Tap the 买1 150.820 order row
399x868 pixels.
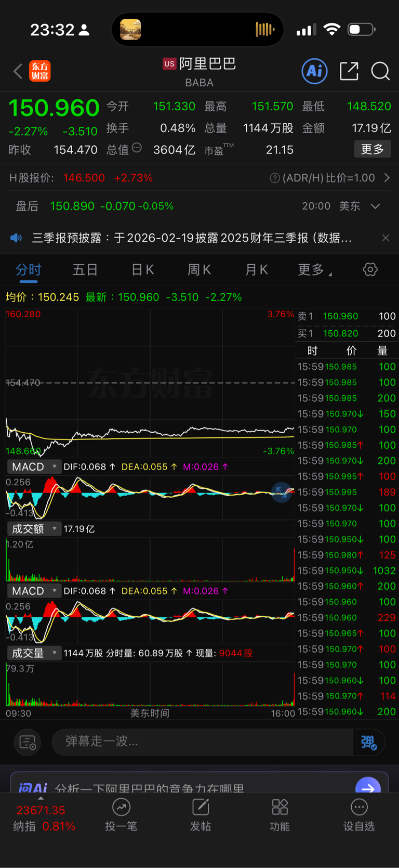pyautogui.click(x=347, y=333)
